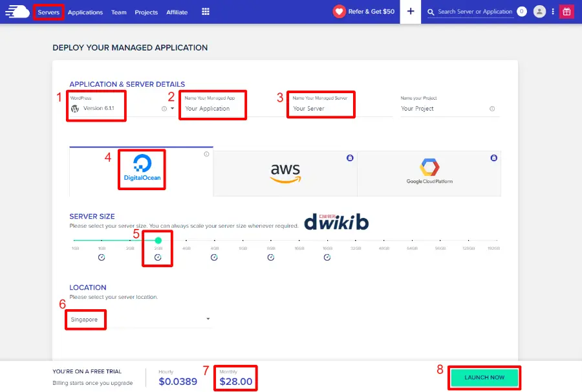582x392 pixels.
Task: Click the Name Your Managed Server field
Action: 321,109
